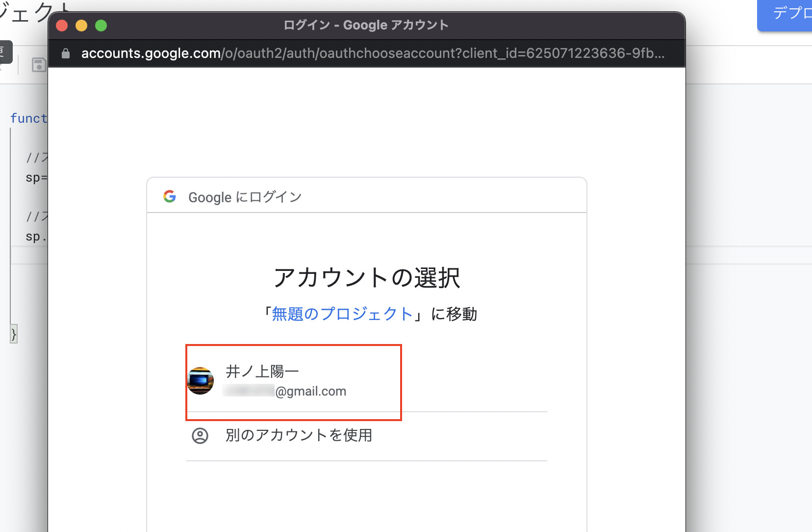Viewport: 812px width, 532px height.
Task: Click the save icon in background editor
Action: point(38,65)
